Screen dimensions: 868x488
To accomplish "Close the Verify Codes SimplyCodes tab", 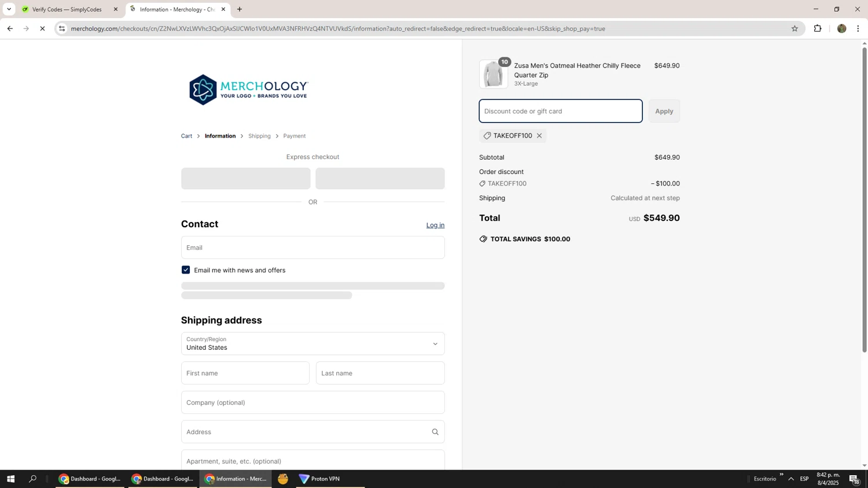I will [115, 9].
